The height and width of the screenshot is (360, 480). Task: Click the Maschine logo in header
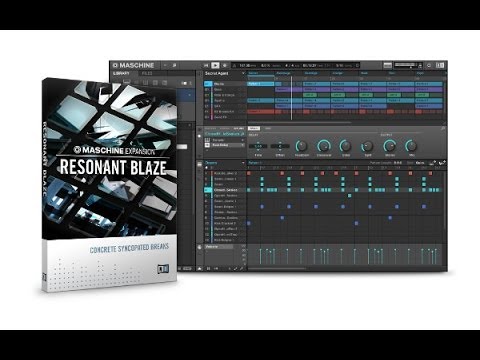[134, 65]
